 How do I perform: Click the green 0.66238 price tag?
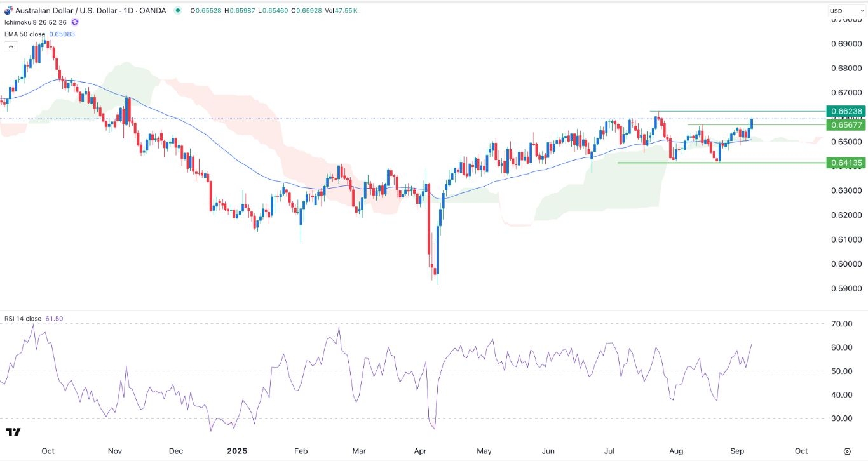coord(848,111)
